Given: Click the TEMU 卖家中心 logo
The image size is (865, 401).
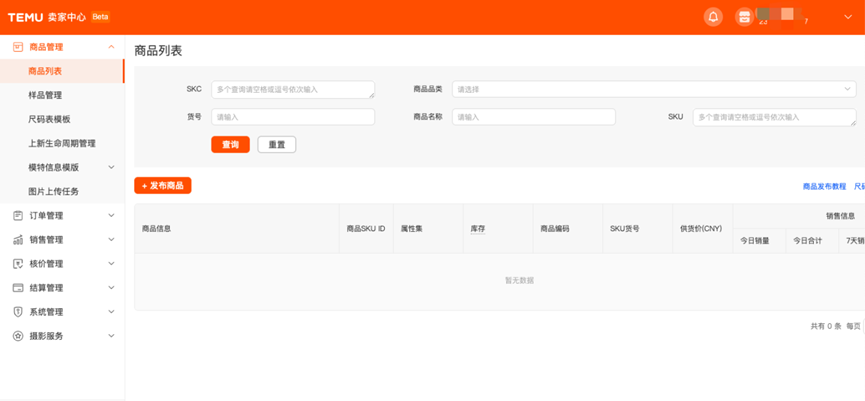Looking at the screenshot, I should (47, 17).
